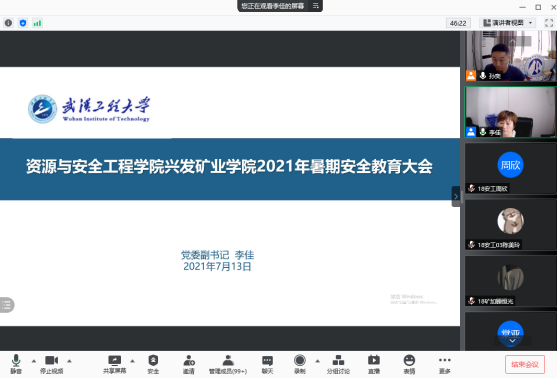Mute the microphone with 静音 button
The image size is (558, 379).
click(x=16, y=364)
